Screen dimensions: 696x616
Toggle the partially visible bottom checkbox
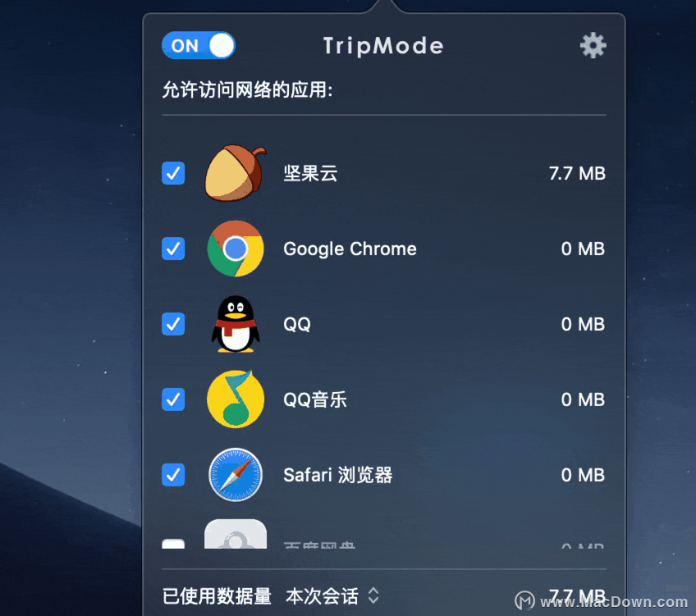[173, 544]
